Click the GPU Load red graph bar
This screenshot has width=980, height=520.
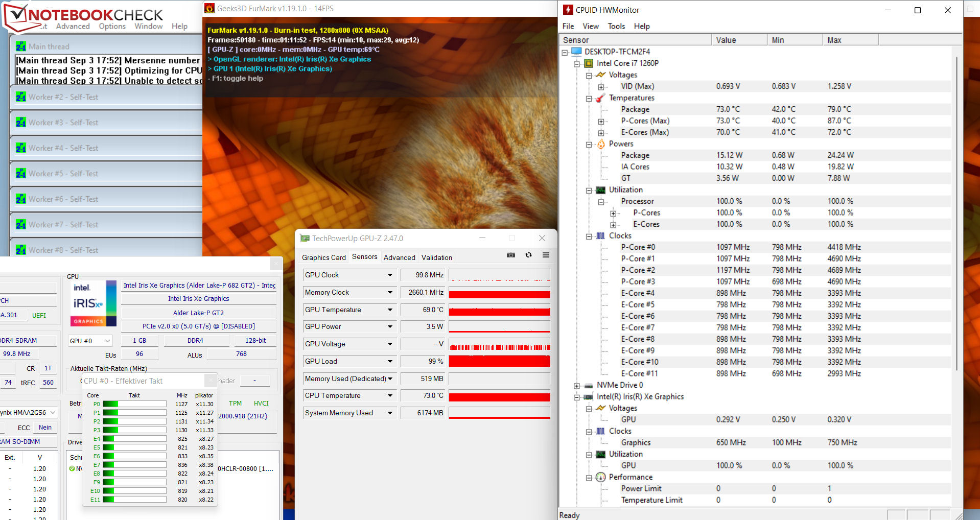(x=500, y=361)
